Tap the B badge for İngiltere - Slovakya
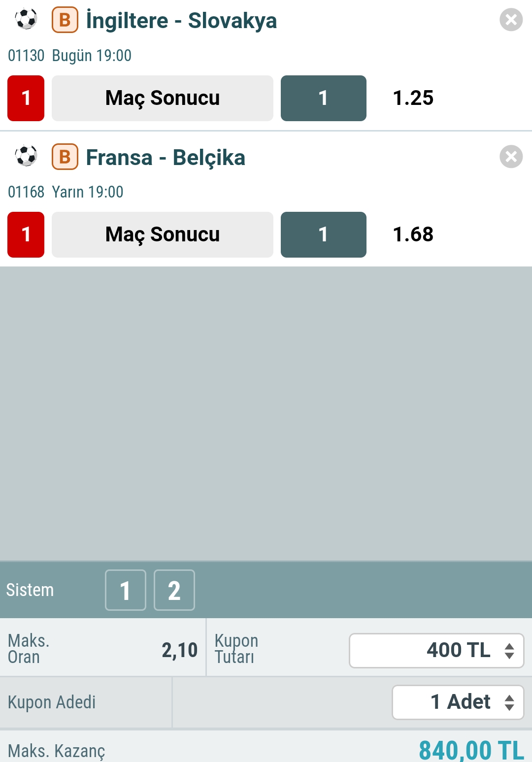Image resolution: width=532 pixels, height=762 pixels. pos(65,20)
